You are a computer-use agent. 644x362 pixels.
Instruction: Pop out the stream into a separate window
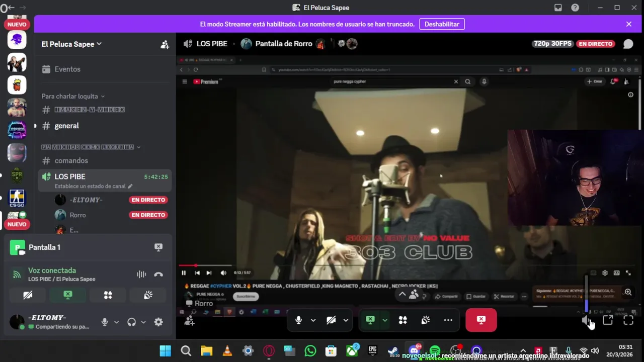608,320
